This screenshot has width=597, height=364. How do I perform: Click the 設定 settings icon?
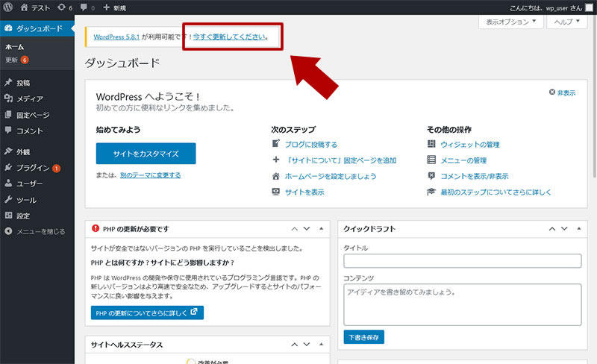coord(8,215)
